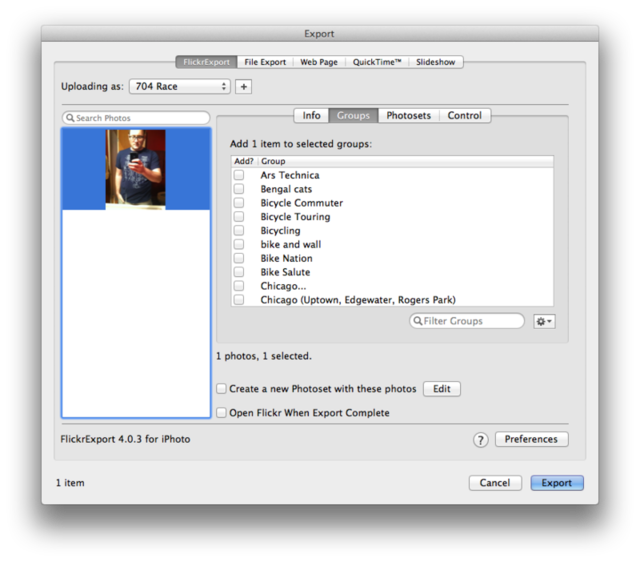Open the Control tab
The image size is (640, 562).
tap(465, 116)
